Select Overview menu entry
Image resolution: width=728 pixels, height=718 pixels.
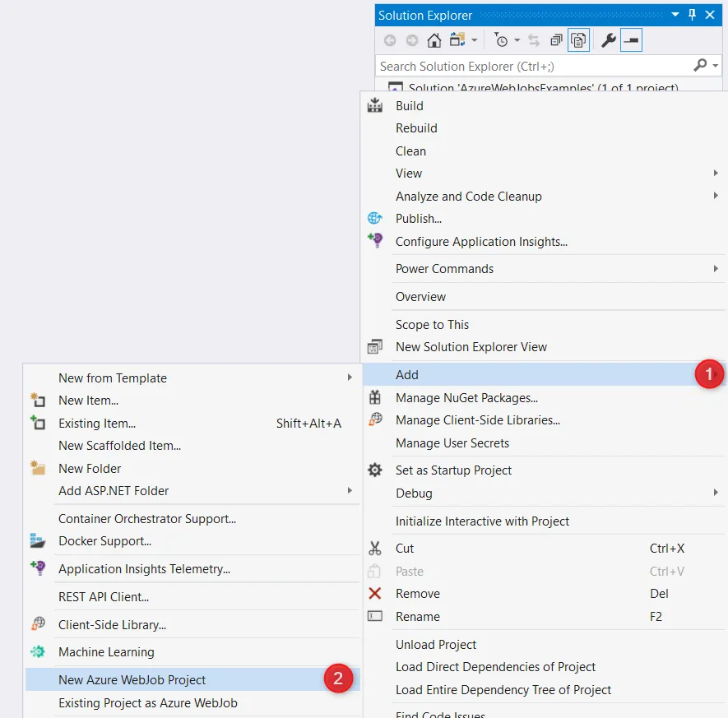(544, 297)
